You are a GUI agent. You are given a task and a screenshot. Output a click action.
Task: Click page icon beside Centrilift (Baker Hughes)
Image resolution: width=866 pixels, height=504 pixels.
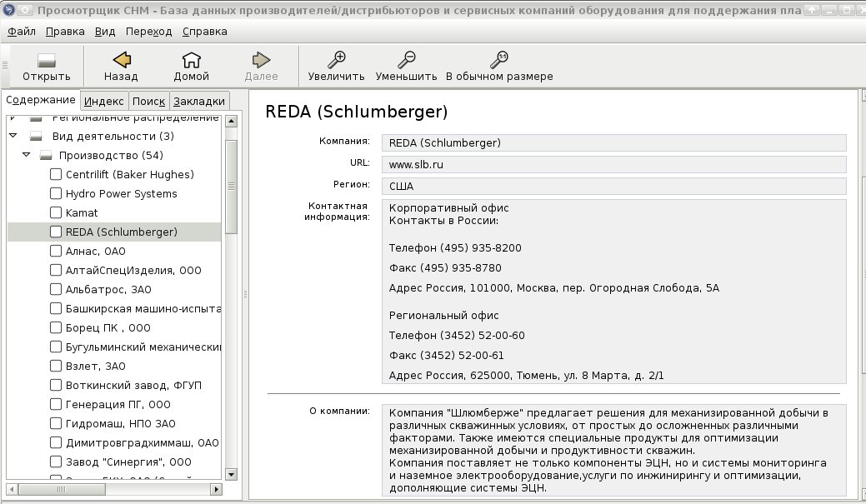[x=56, y=174]
